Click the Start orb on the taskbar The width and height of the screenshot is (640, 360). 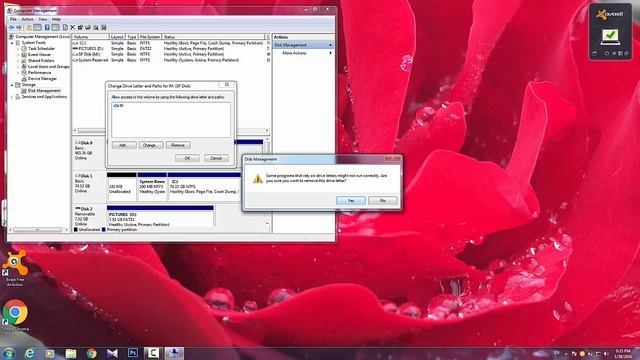point(9,353)
